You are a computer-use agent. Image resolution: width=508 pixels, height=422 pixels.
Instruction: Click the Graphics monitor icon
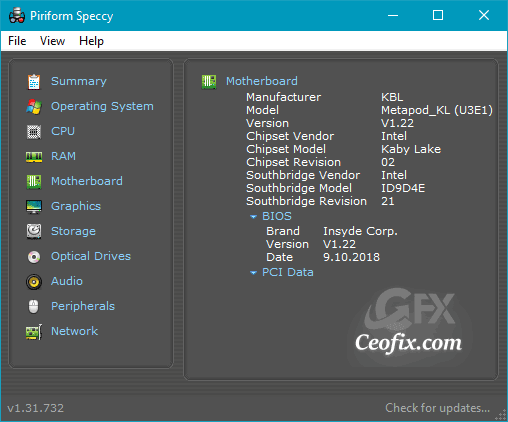[x=34, y=207]
